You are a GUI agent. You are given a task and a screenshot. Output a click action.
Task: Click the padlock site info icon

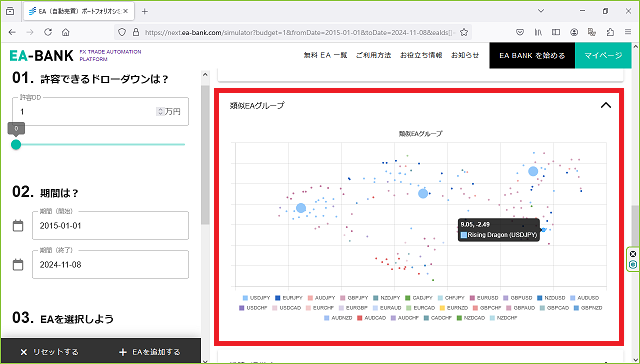[136, 32]
